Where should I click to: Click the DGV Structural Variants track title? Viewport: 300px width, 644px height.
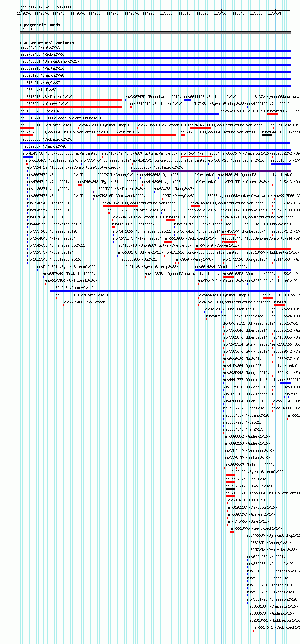coord(47,43)
